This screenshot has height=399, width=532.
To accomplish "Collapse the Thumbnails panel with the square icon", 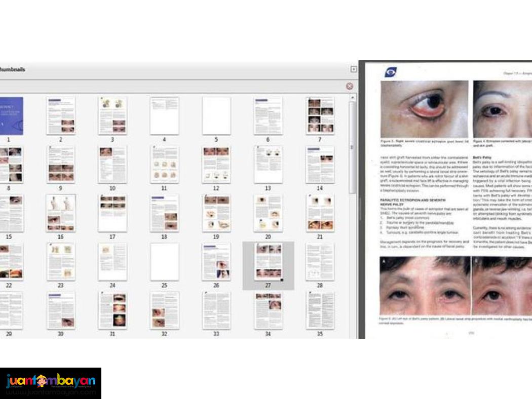I will pos(354,69).
